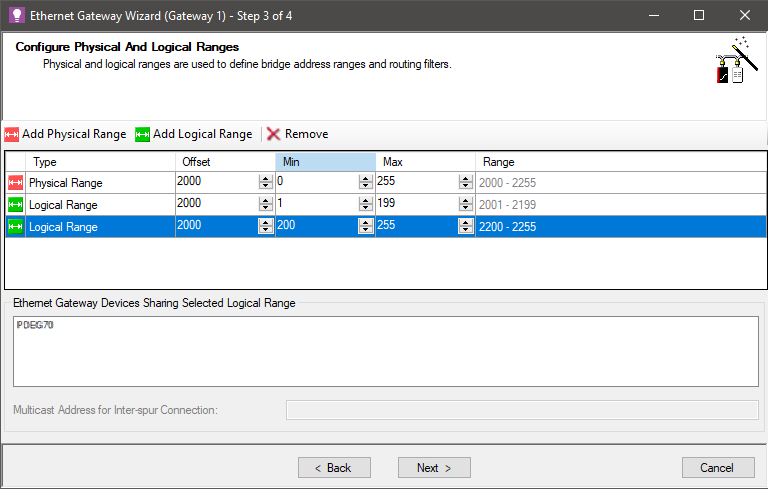
Task: Edit Min field showing 1
Action: coord(317,204)
